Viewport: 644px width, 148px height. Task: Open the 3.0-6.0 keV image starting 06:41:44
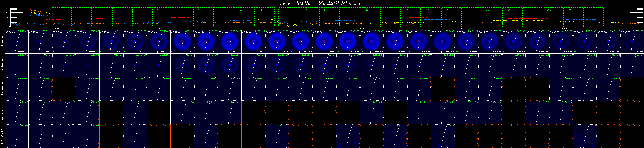point(182,41)
